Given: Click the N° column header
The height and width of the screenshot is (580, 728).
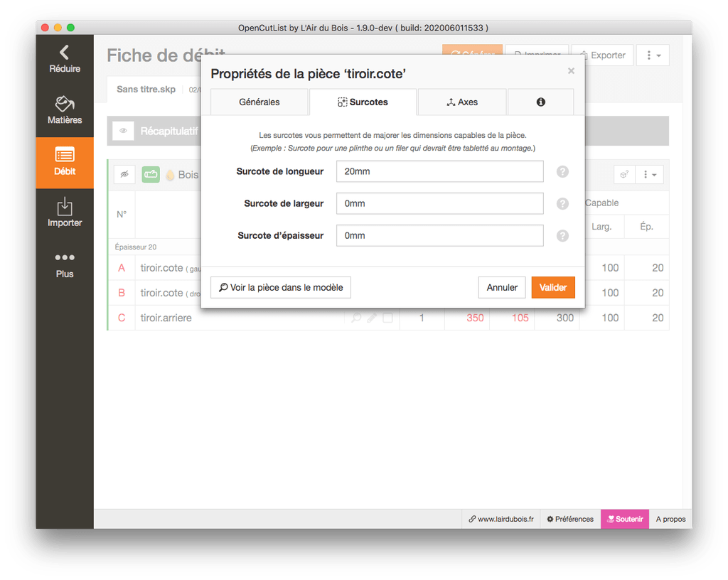Looking at the screenshot, I should click(x=122, y=215).
